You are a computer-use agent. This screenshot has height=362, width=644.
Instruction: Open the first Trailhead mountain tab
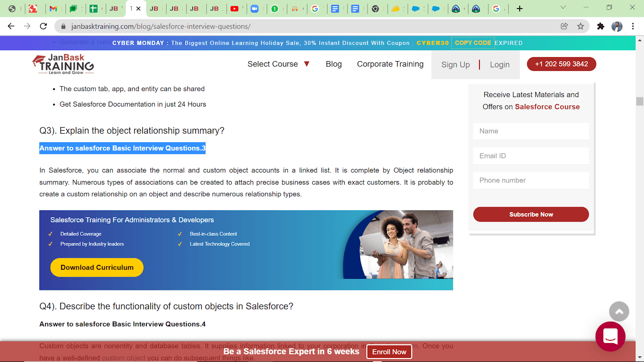pyautogui.click(x=456, y=8)
